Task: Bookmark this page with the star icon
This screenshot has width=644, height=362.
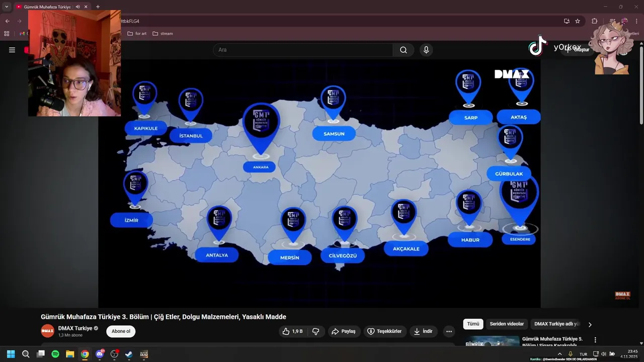Action: click(578, 21)
